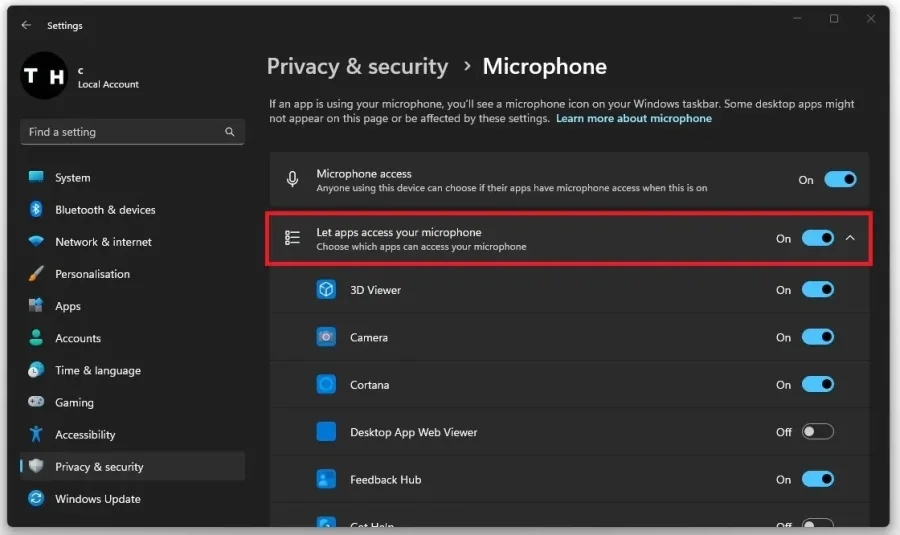Open Learn more about microphone link
Viewport: 900px width, 535px height.
[x=634, y=118]
